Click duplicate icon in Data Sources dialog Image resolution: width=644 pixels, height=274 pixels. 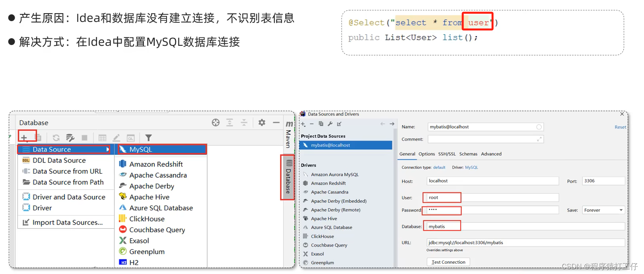(x=321, y=124)
